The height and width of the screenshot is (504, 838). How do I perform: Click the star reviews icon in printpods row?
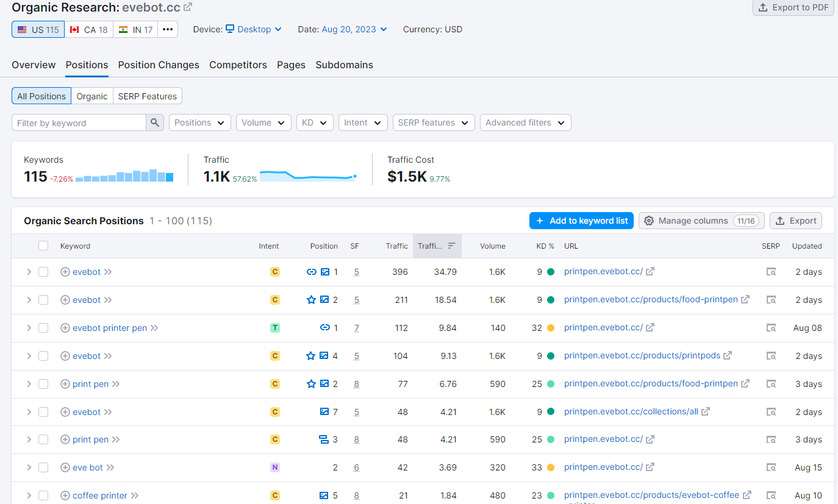point(311,356)
